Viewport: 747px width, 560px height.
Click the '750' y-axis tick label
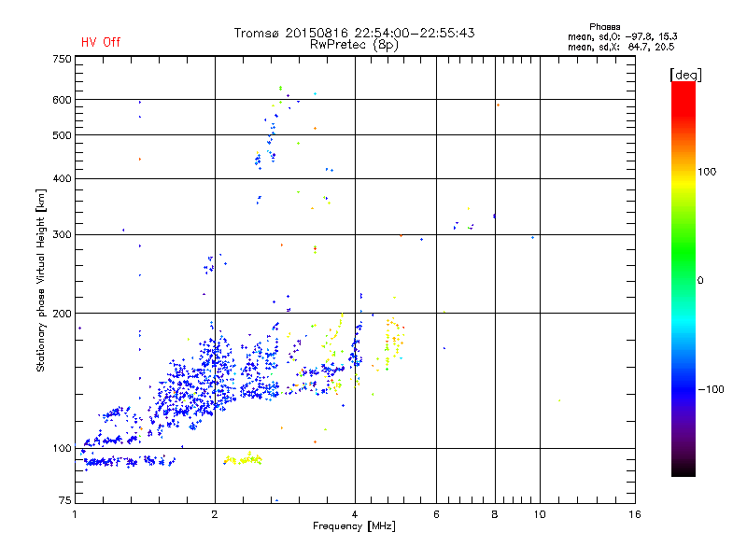click(x=62, y=59)
